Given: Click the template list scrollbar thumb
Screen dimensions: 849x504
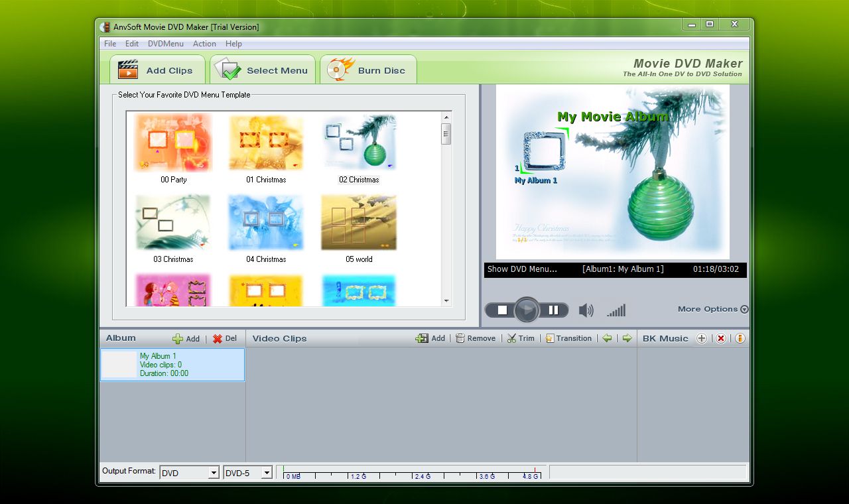Looking at the screenshot, I should pos(446,134).
